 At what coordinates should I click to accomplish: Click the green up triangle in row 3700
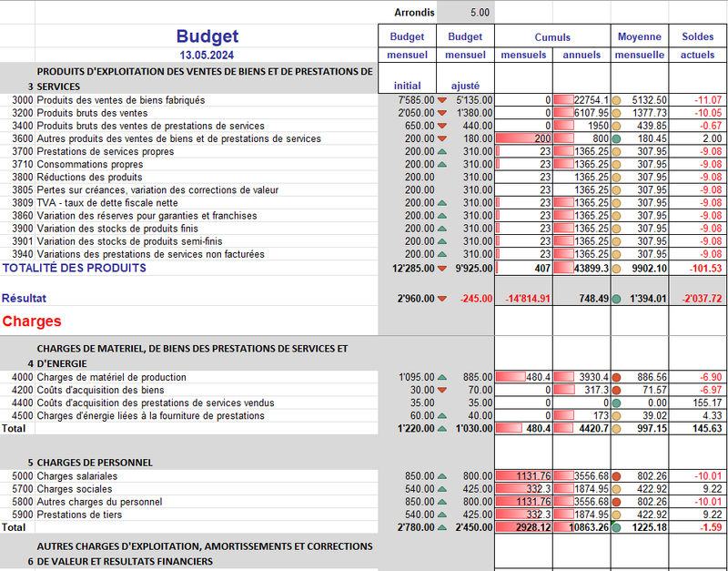pyautogui.click(x=442, y=151)
